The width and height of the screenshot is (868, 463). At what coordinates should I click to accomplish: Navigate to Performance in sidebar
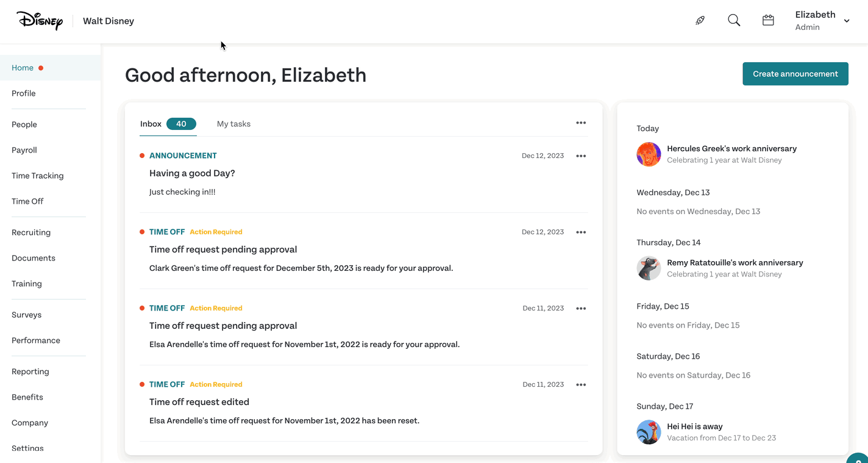click(x=36, y=340)
